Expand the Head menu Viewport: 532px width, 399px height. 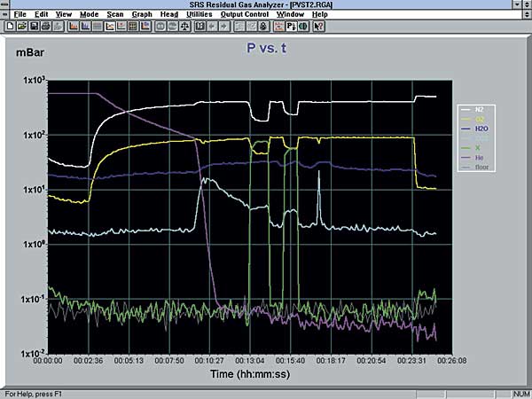pos(169,14)
